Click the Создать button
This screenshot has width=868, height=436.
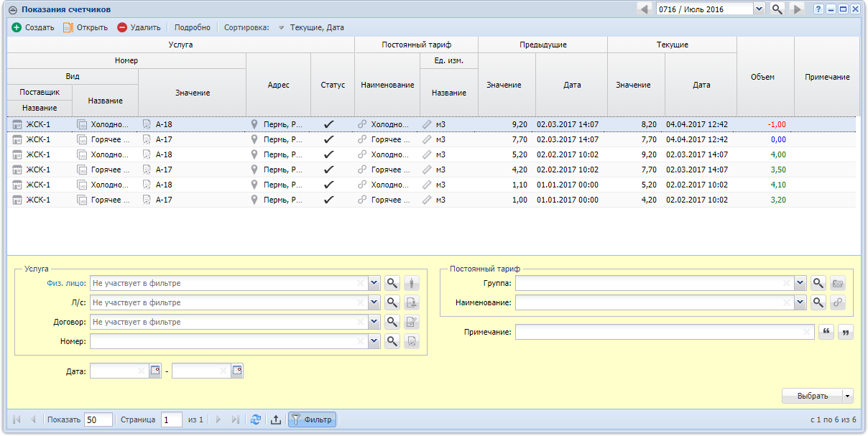(x=33, y=27)
